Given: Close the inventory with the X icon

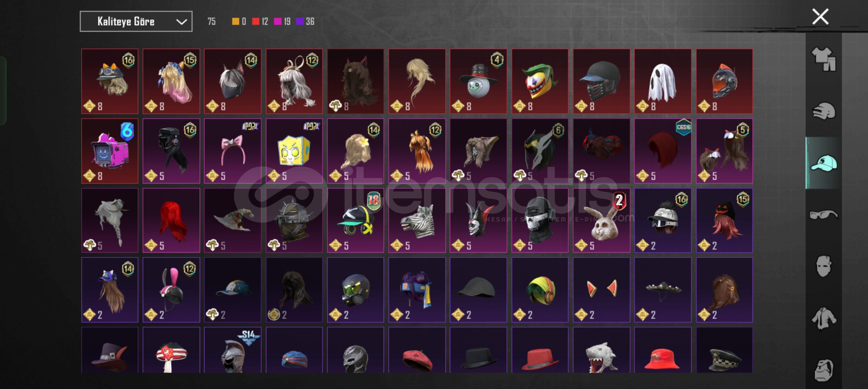Looking at the screenshot, I should click(820, 17).
